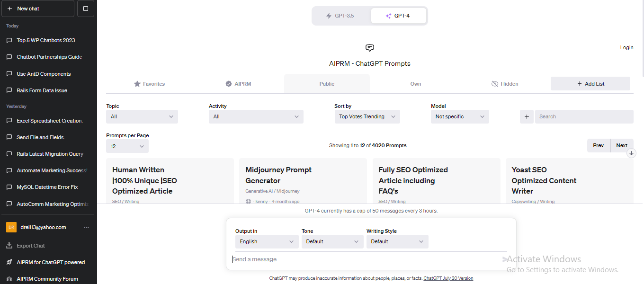Expand the Topic dropdown
The height and width of the screenshot is (284, 644).
142,116
